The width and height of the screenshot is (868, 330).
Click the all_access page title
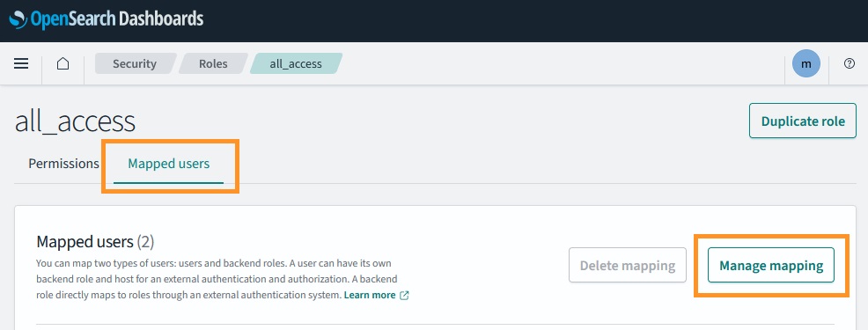click(75, 121)
